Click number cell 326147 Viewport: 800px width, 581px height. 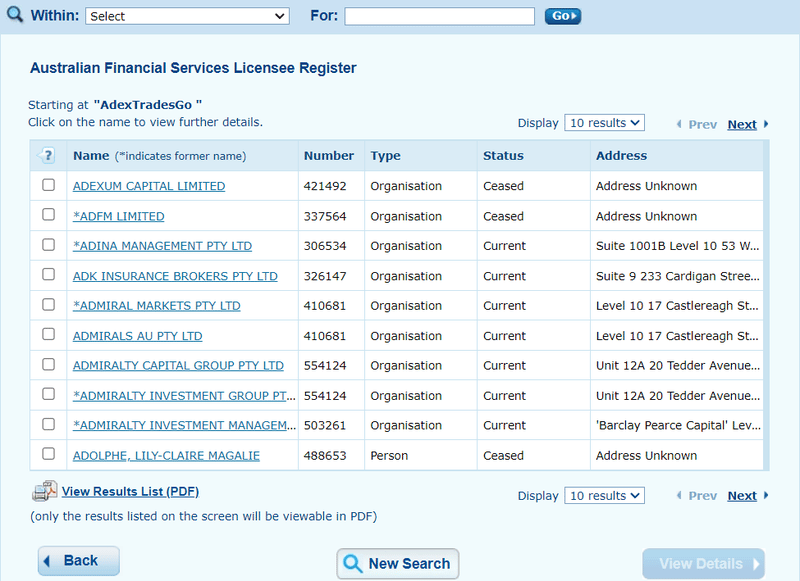click(x=325, y=276)
